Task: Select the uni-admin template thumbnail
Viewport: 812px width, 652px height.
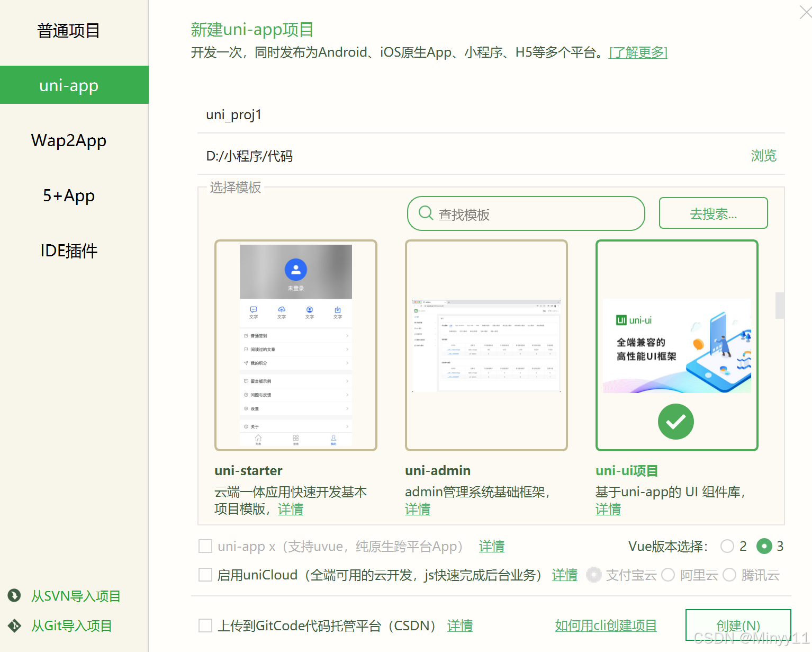Action: click(x=486, y=345)
